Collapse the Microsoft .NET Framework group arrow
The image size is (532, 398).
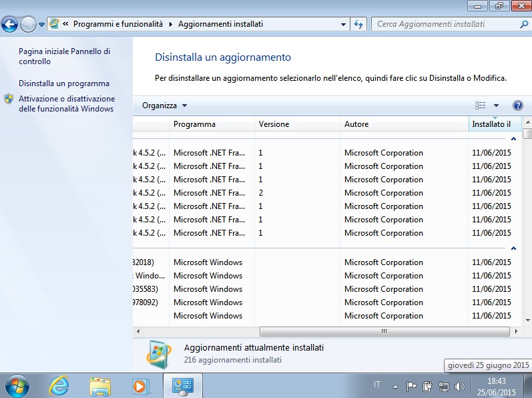click(514, 139)
